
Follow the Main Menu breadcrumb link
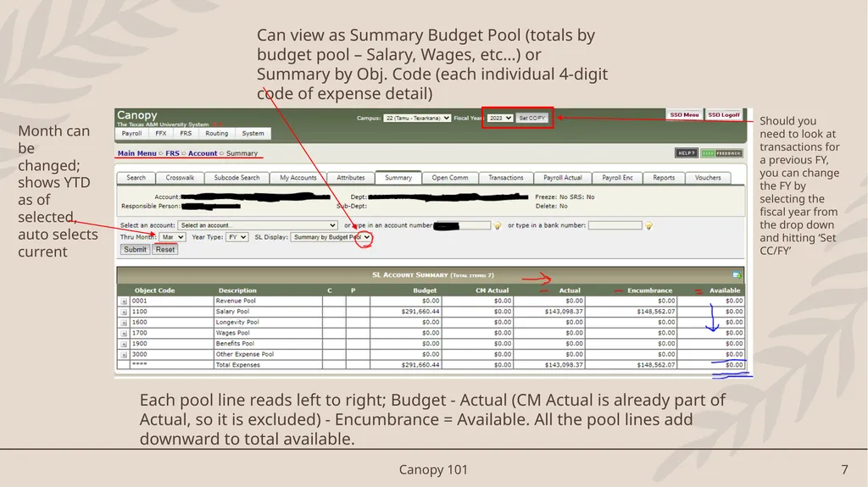tap(136, 153)
